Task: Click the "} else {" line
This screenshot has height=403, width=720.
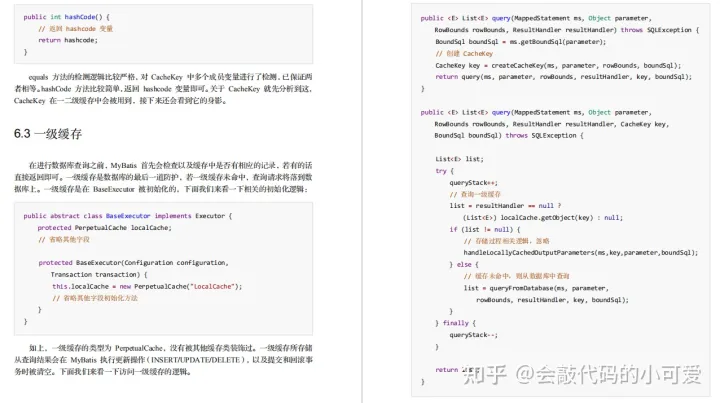Action: click(x=464, y=264)
